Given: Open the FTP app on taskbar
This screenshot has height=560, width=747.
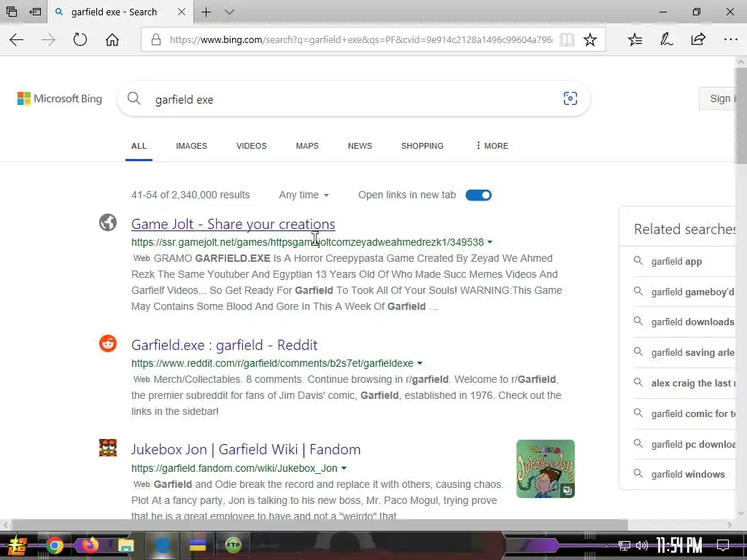Looking at the screenshot, I should 233,545.
